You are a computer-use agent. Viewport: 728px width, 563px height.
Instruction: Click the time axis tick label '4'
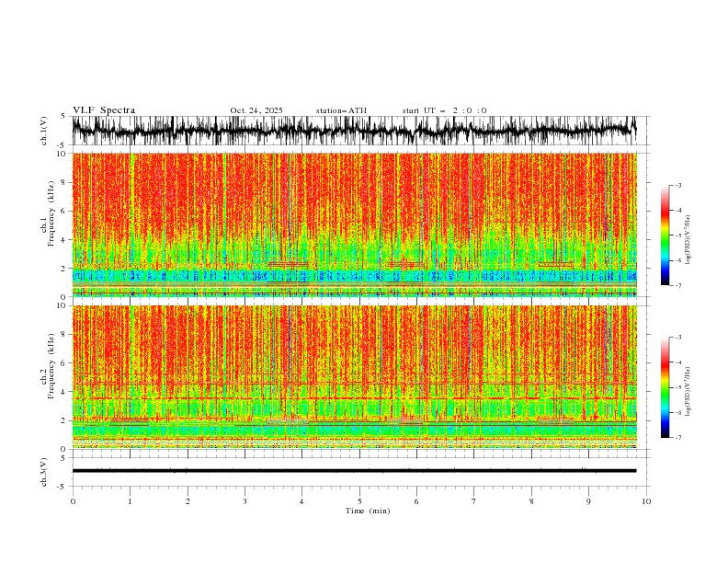(x=301, y=501)
